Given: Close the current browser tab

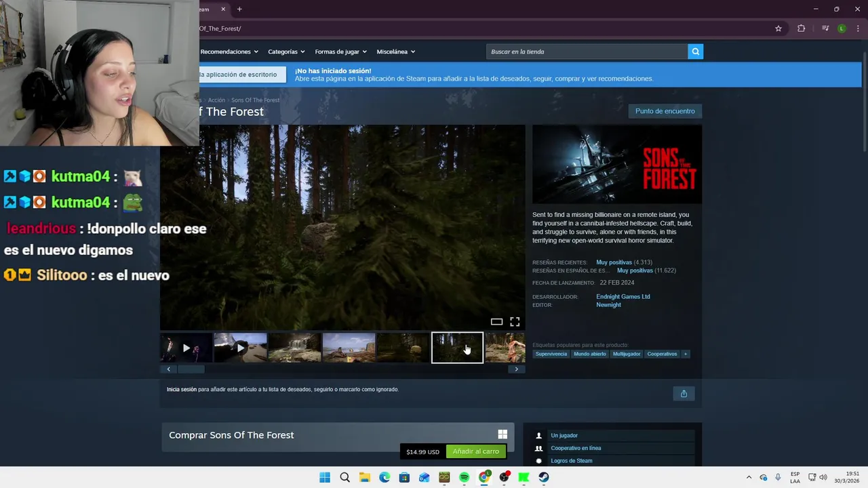Looking at the screenshot, I should point(223,9).
